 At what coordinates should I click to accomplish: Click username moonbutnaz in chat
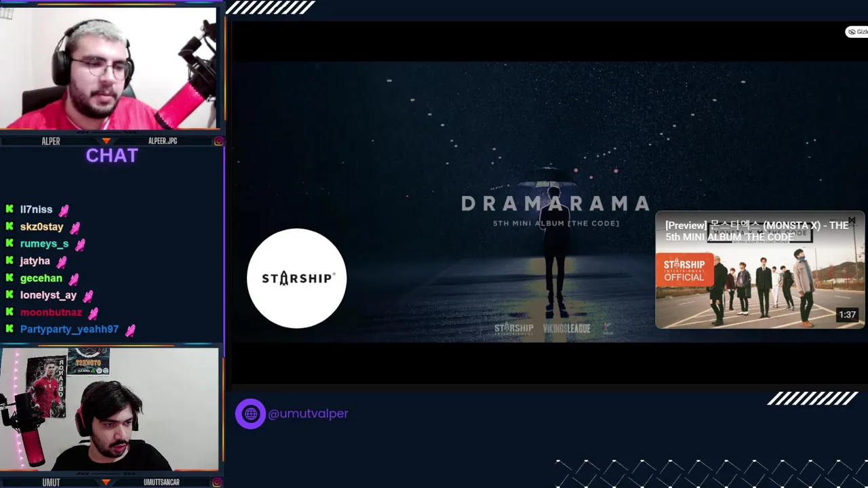click(51, 312)
